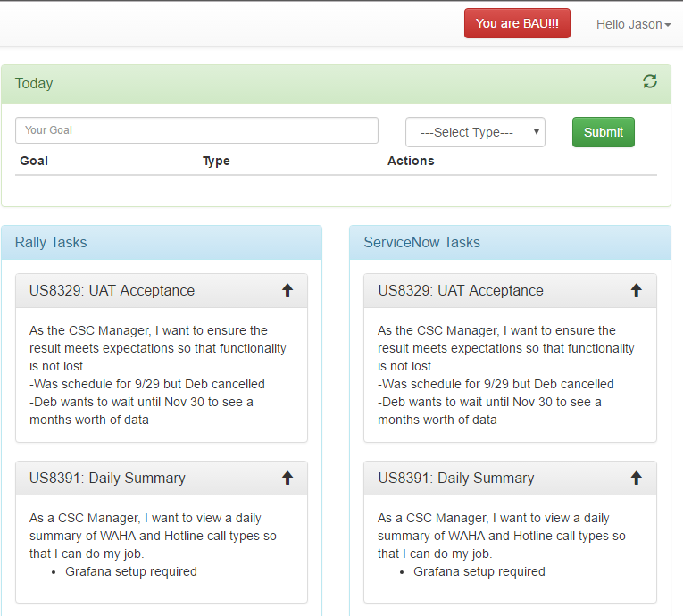The height and width of the screenshot is (616, 683).
Task: Click the Type column header
Action: (x=216, y=161)
